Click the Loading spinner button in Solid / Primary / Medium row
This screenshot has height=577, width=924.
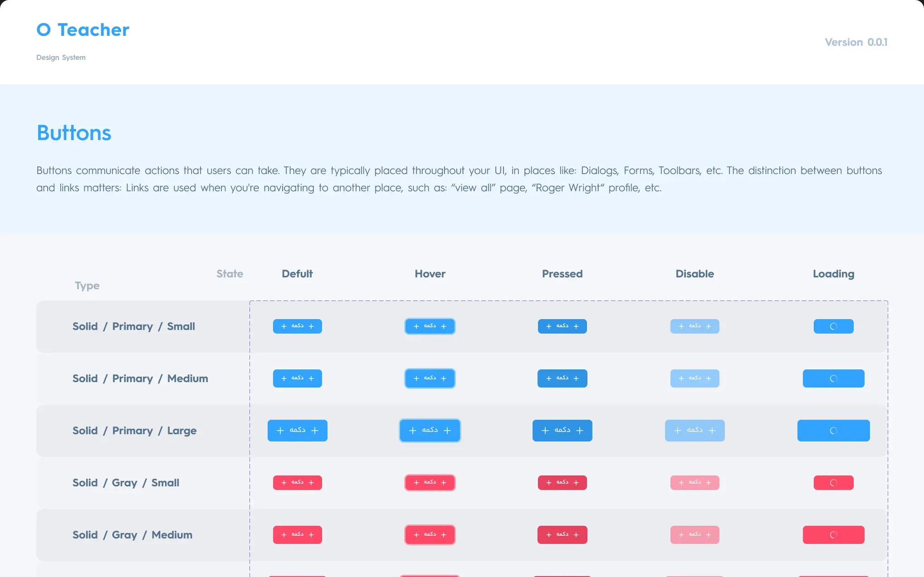pos(833,378)
